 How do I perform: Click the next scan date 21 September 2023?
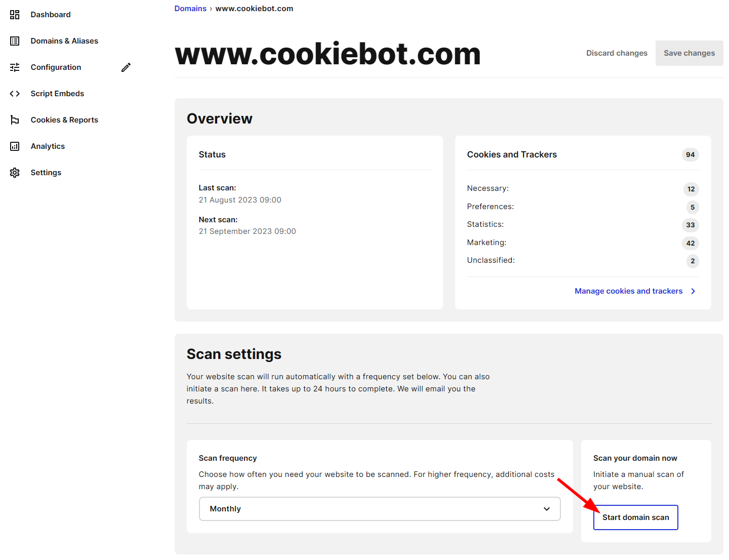click(247, 231)
